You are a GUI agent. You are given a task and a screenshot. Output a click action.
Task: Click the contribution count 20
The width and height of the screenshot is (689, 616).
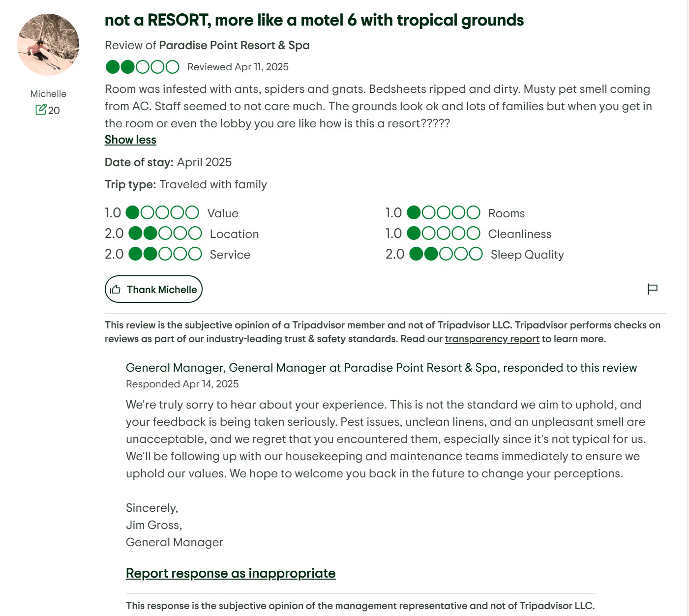point(54,111)
